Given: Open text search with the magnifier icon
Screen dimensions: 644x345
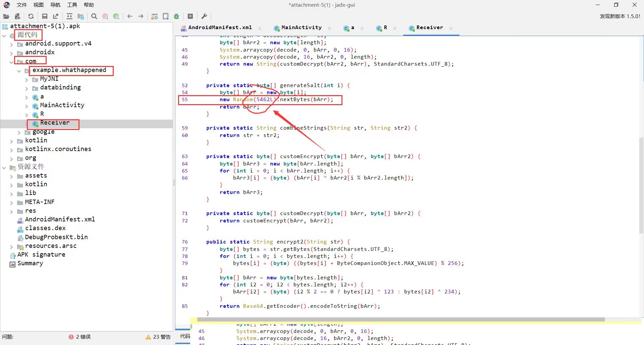Looking at the screenshot, I should [94, 16].
